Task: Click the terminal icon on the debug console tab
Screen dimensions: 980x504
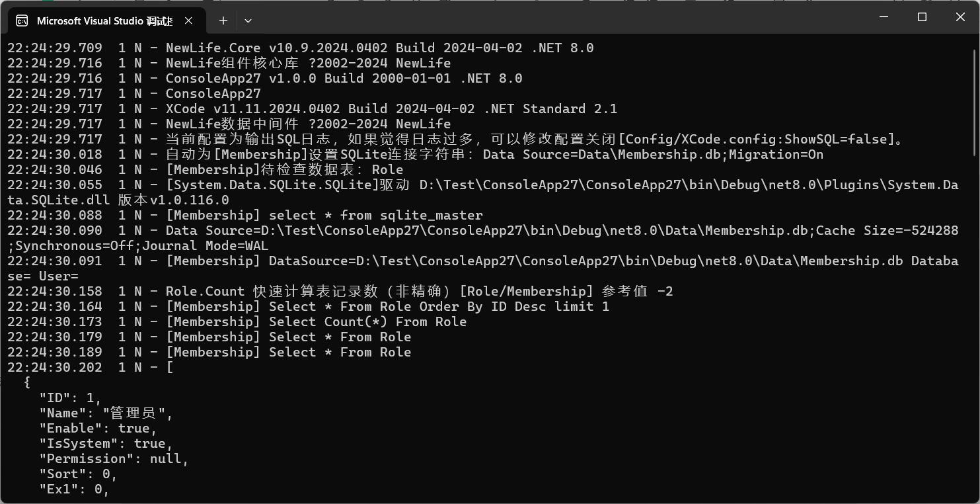Action: coord(22,21)
